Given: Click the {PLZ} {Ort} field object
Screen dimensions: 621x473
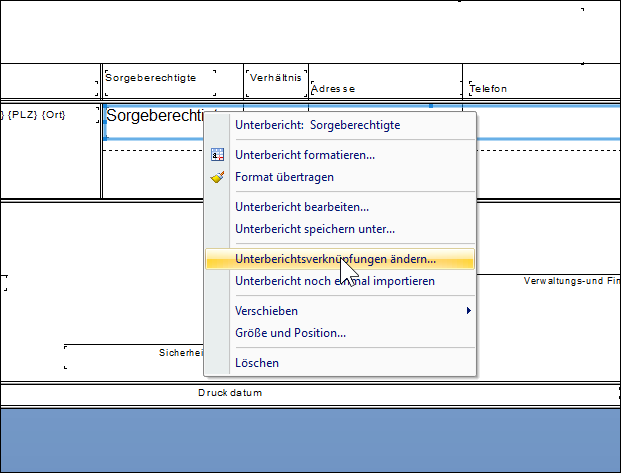Looking at the screenshot, I should click(49, 115).
